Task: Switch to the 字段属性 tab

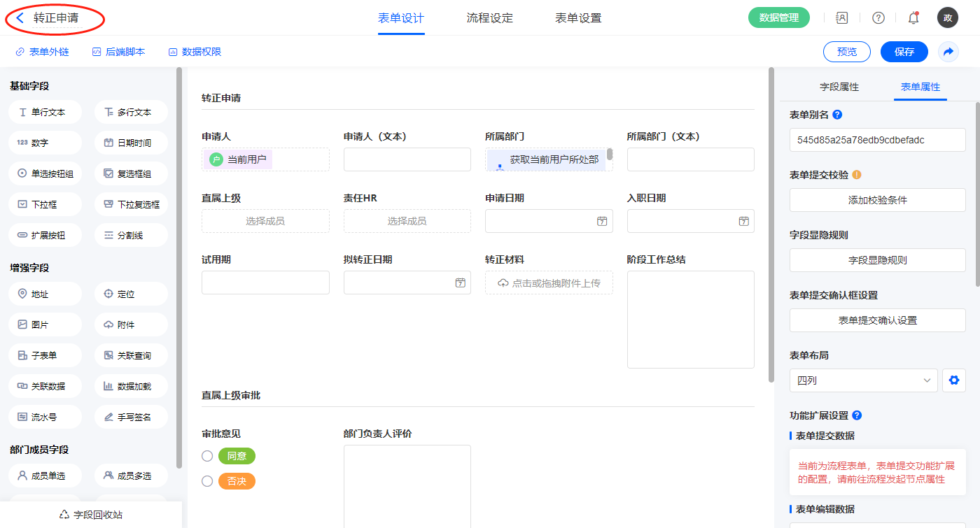Action: [839, 87]
